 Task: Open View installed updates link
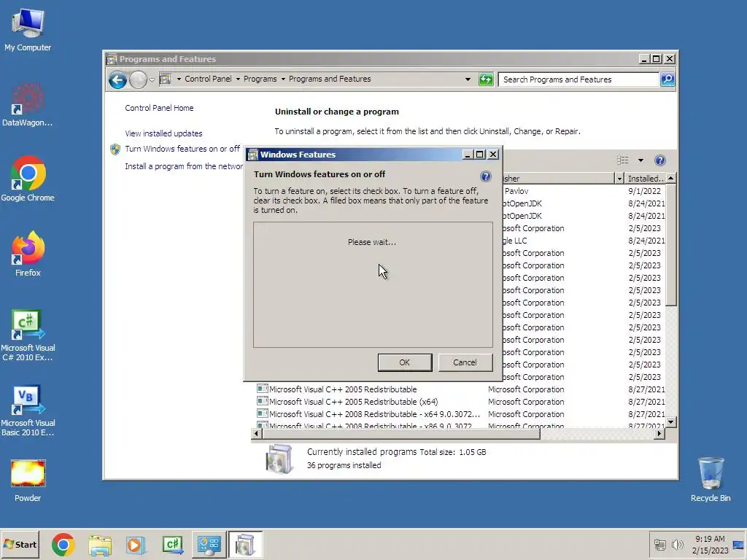point(163,134)
